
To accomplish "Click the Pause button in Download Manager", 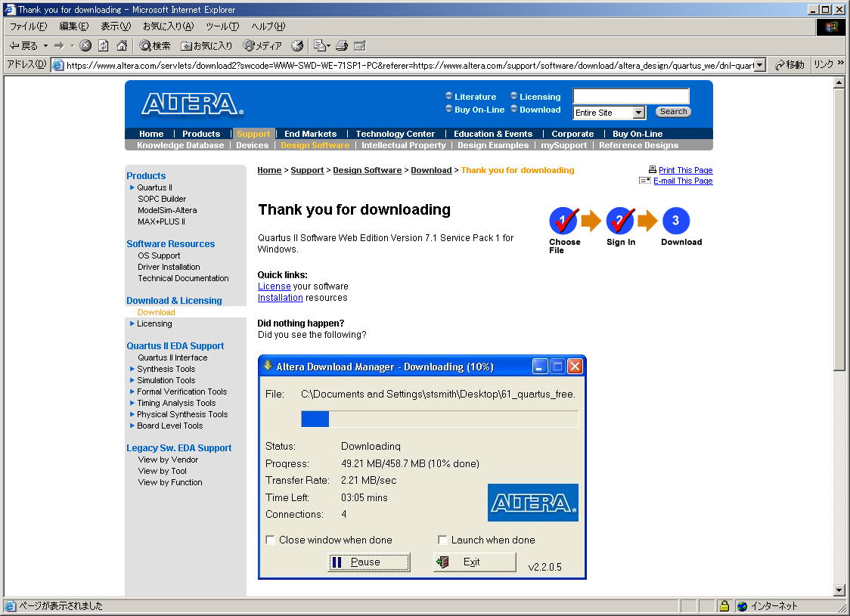I will 368,562.
